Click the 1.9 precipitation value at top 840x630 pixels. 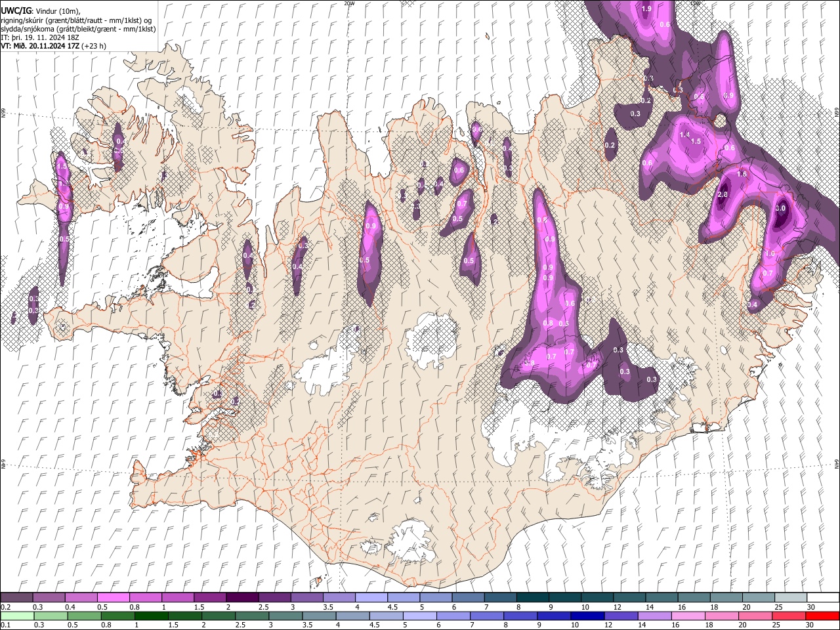click(646, 9)
